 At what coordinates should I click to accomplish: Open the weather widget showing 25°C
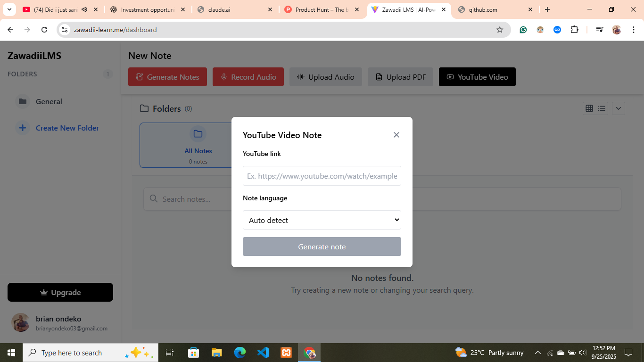(489, 353)
